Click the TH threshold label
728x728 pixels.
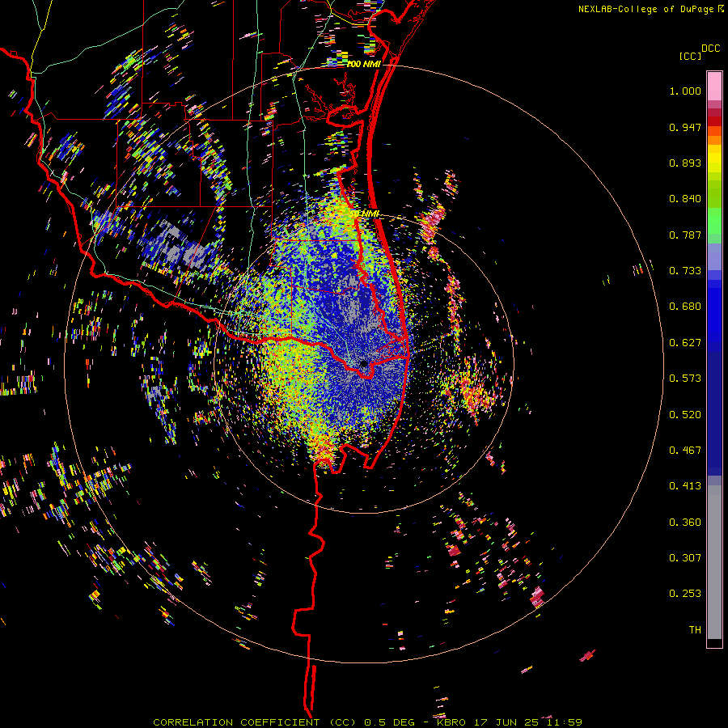(695, 630)
